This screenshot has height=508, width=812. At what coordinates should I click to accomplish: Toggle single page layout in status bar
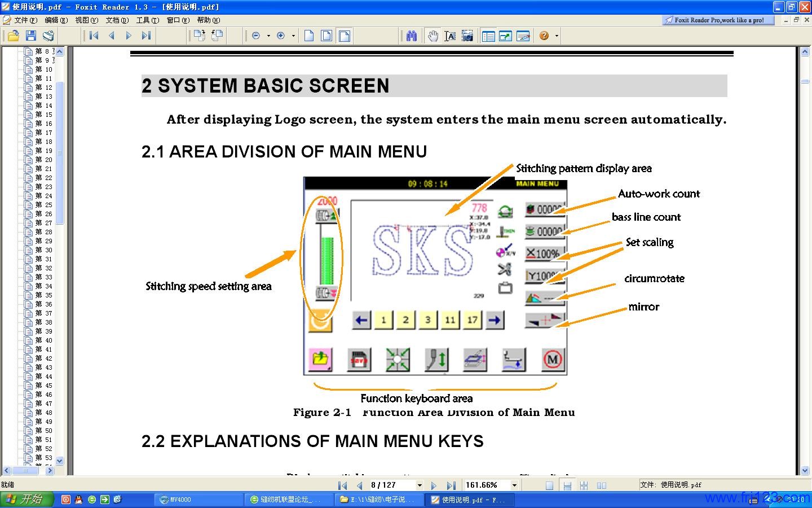pyautogui.click(x=549, y=485)
